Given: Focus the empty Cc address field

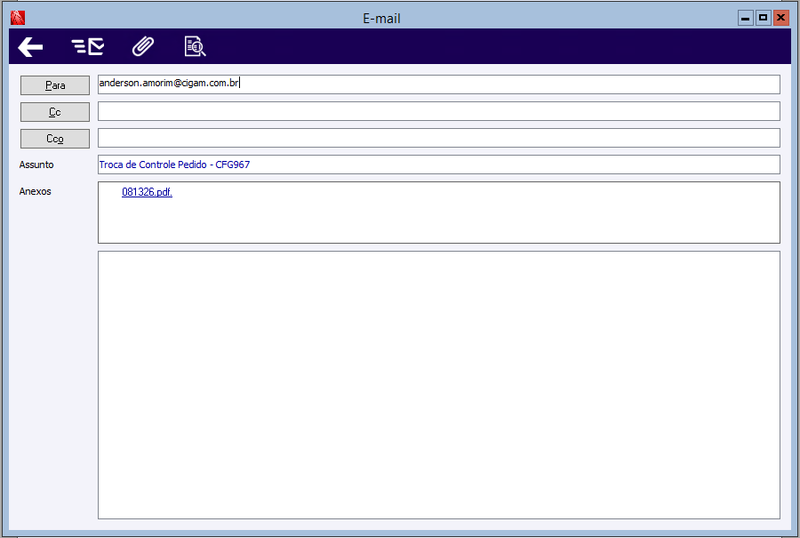Looking at the screenshot, I should pyautogui.click(x=439, y=111).
